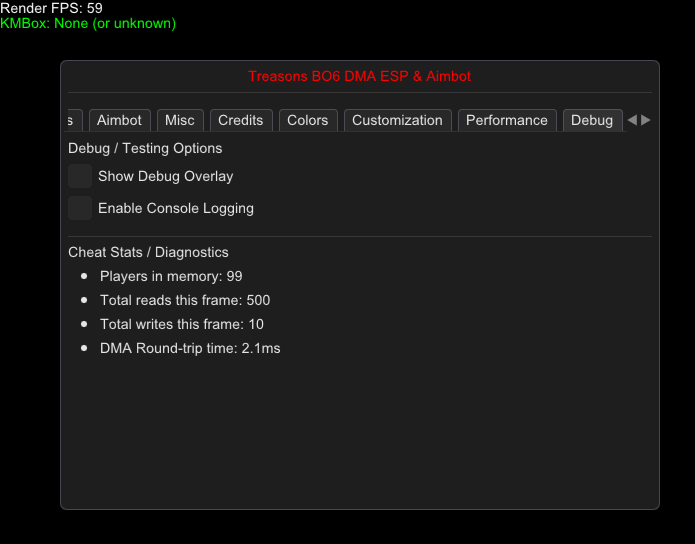This screenshot has height=544, width=695.
Task: Click the Cheat Stats / Diagnostics heading
Action: pyautogui.click(x=148, y=252)
